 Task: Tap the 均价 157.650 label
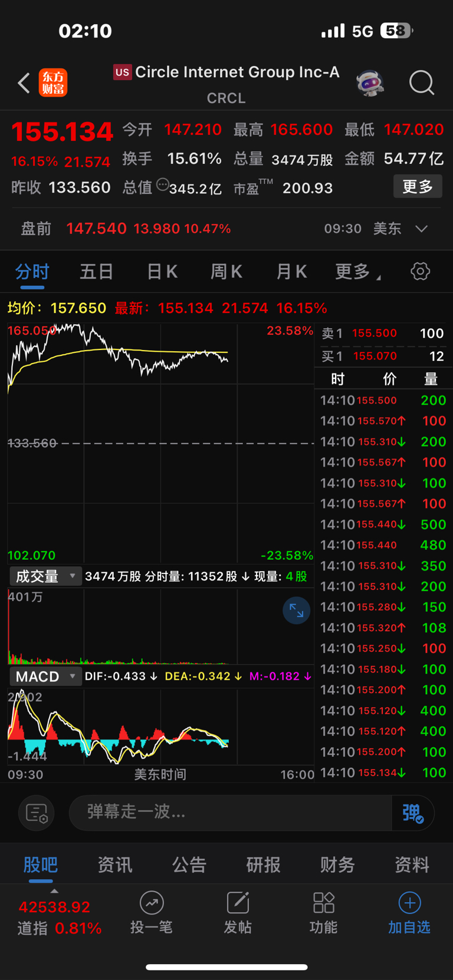(57, 308)
